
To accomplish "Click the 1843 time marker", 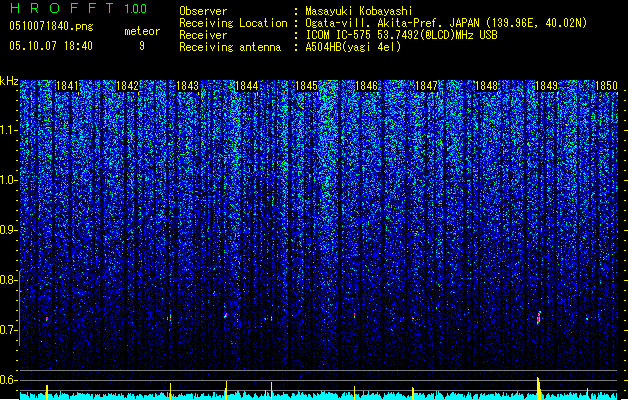I will 187,86.
